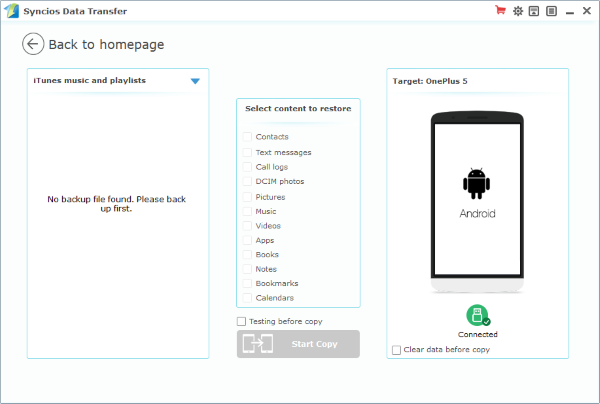
Task: Minimize the Syncios window
Action: tap(569, 11)
